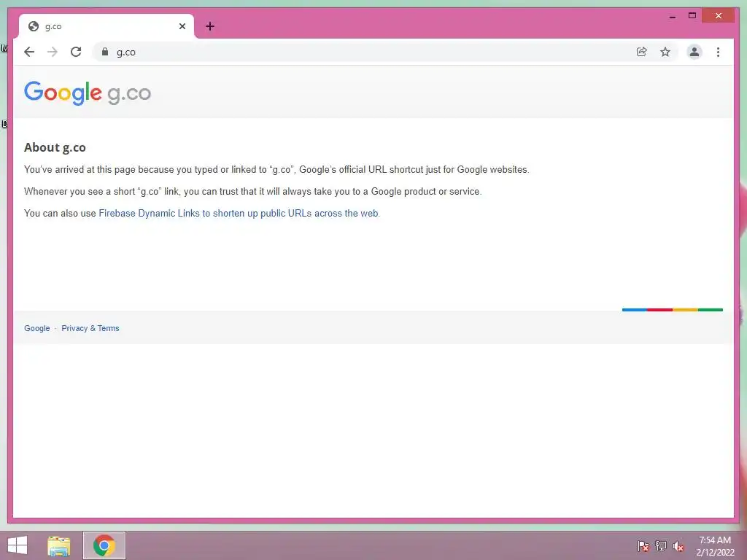Maximize the Chrome window
Image resolution: width=747 pixels, height=560 pixels.
692,16
